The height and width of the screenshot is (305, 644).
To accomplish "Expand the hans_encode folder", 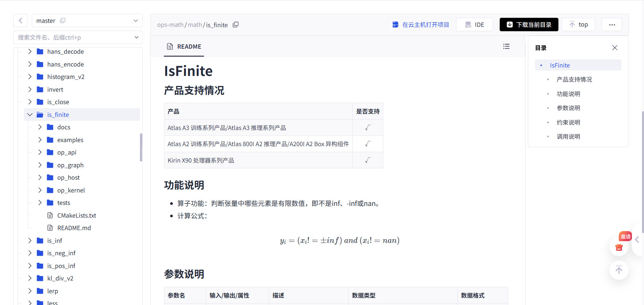I will [30, 64].
